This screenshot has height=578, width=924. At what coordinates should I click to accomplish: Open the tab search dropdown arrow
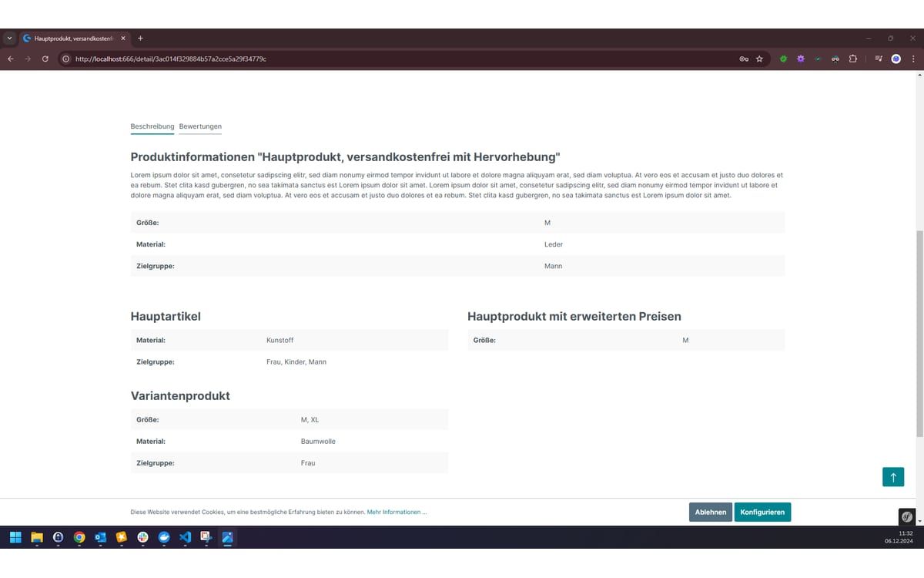[x=9, y=38]
